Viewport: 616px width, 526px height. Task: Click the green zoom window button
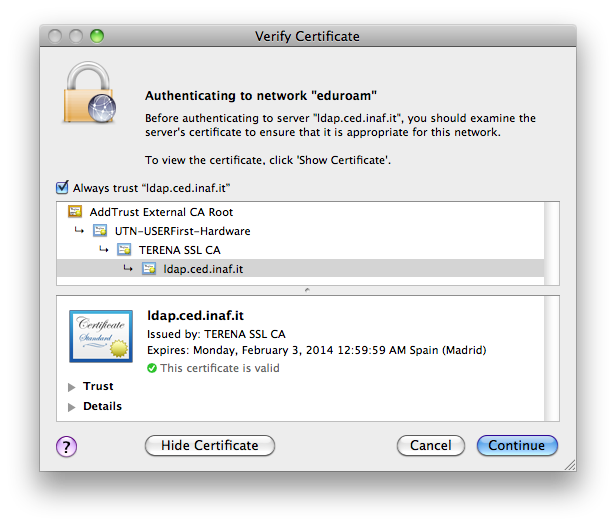[x=97, y=36]
